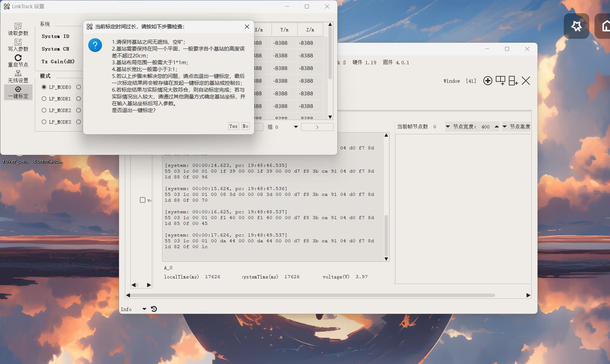The width and height of the screenshot is (610, 364).
Task: Open the 组 0 group dropdown
Action: click(296, 127)
